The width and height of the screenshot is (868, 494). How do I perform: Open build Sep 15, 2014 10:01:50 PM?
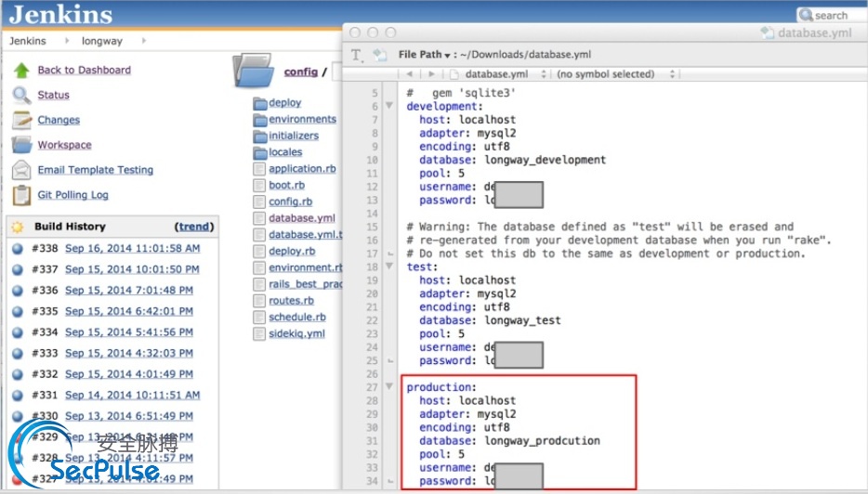(132, 269)
